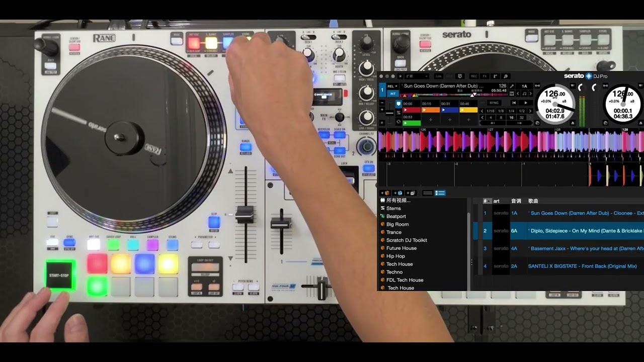Viewport: 644px width, 362px height.
Task: Select the cue points tab icon on deck 1
Action: pyautogui.click(x=398, y=104)
